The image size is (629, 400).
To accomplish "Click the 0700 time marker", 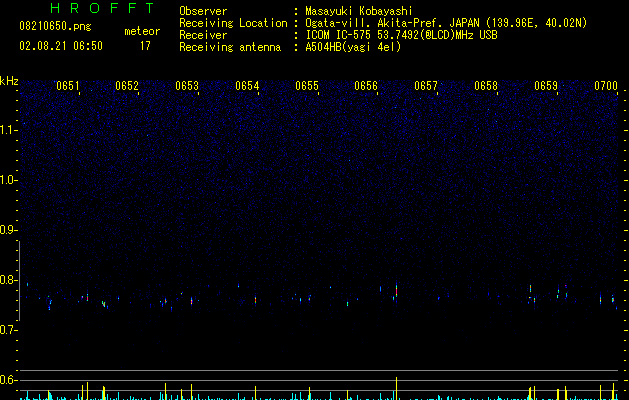I will point(606,86).
